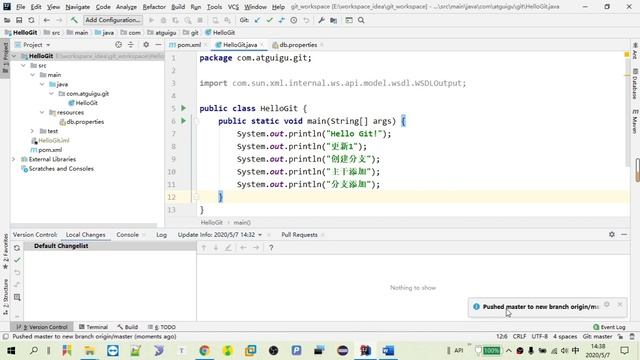Open the Update Info dropdown tab

tap(220, 235)
